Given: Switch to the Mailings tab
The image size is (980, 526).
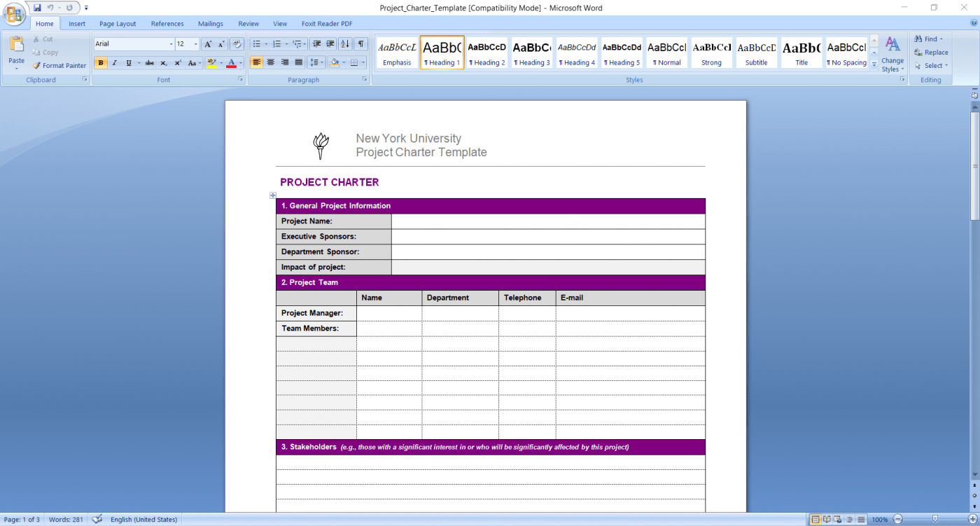Looking at the screenshot, I should pyautogui.click(x=210, y=23).
